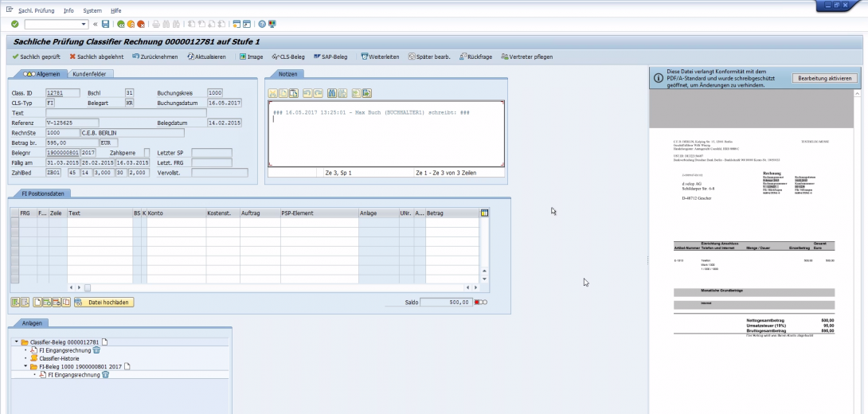
Task: Open the Hilfe menu
Action: pyautogui.click(x=115, y=10)
